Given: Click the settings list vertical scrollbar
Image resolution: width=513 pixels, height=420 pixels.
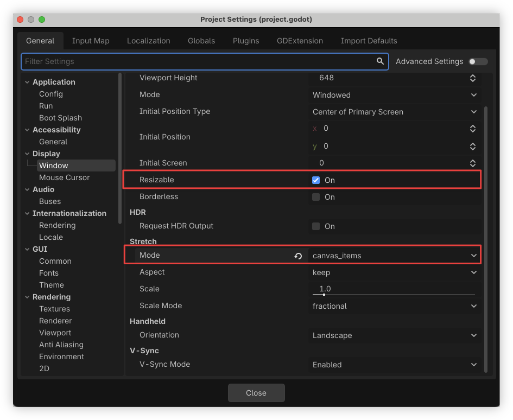Looking at the screenshot, I should pyautogui.click(x=485, y=239).
